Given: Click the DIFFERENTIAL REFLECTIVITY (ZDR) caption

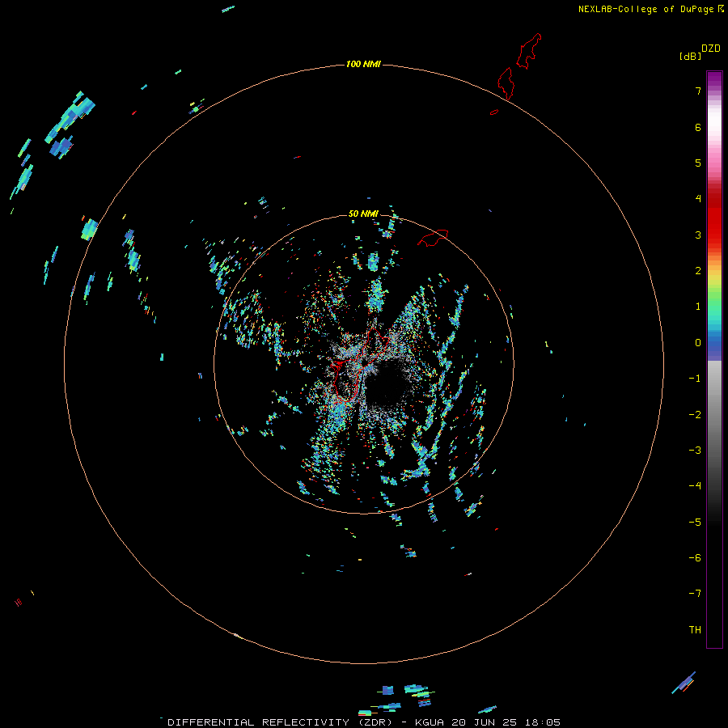Looking at the screenshot, I should [x=280, y=722].
